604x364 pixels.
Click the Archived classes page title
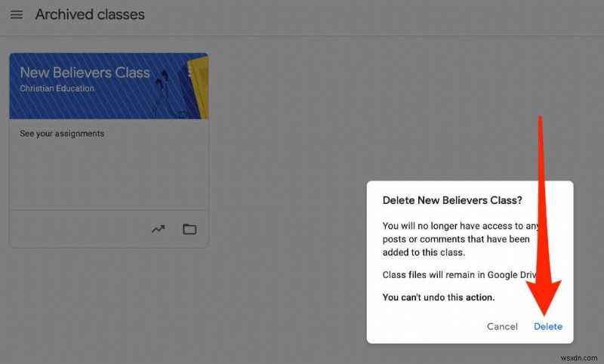pyautogui.click(x=90, y=14)
